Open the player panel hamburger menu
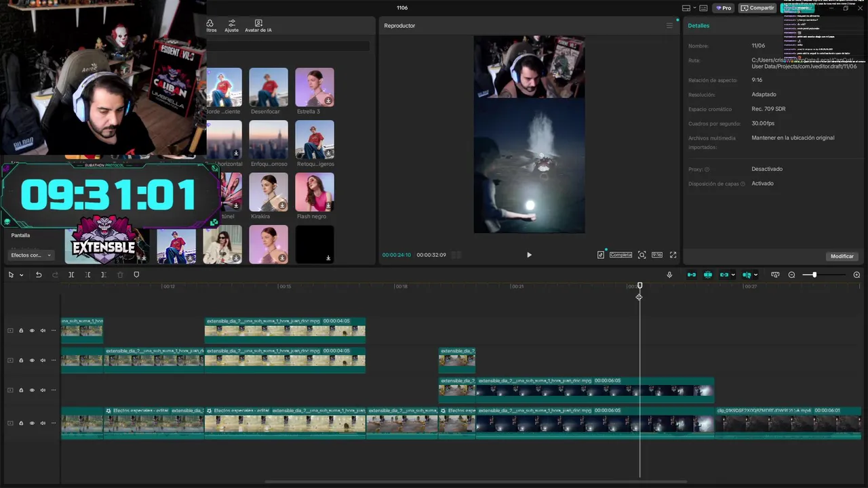 (x=669, y=26)
